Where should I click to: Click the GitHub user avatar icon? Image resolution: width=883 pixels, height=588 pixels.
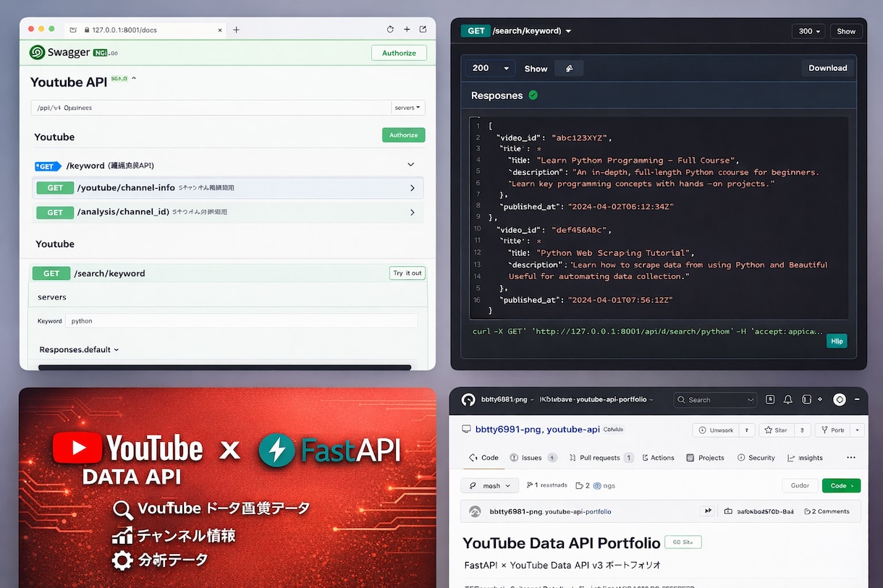tap(840, 399)
